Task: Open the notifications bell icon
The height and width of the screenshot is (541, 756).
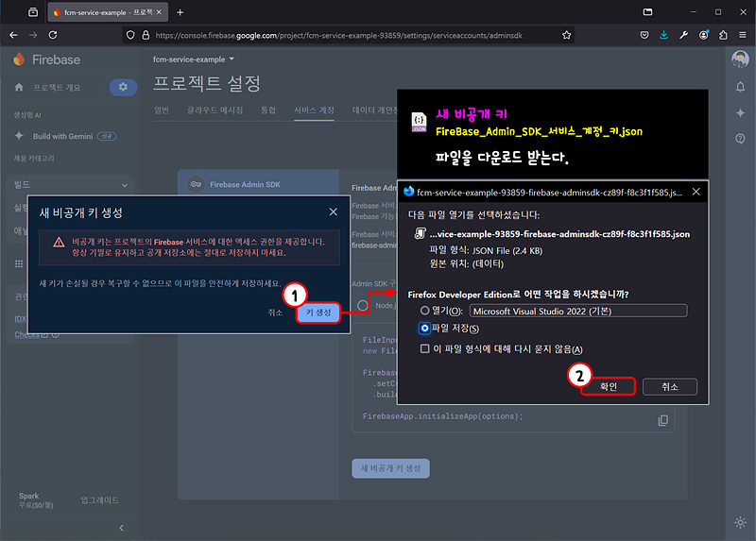Action: click(x=740, y=87)
